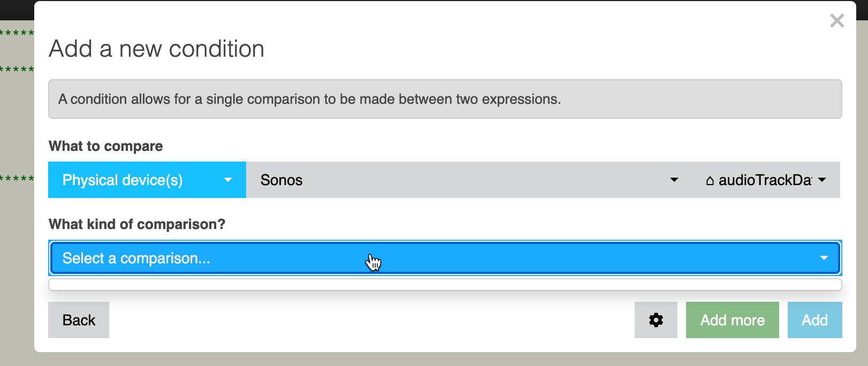Click the gray condition description info box
This screenshot has height=366, width=868.
point(445,99)
